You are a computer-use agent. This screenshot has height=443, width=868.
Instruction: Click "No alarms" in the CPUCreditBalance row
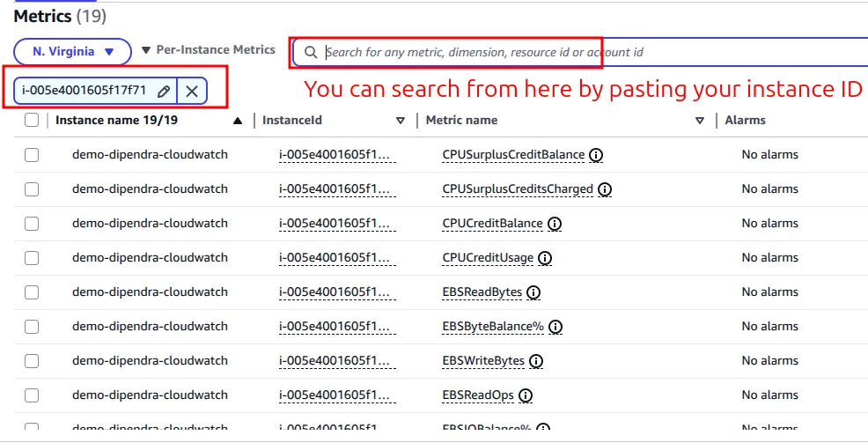tap(770, 224)
